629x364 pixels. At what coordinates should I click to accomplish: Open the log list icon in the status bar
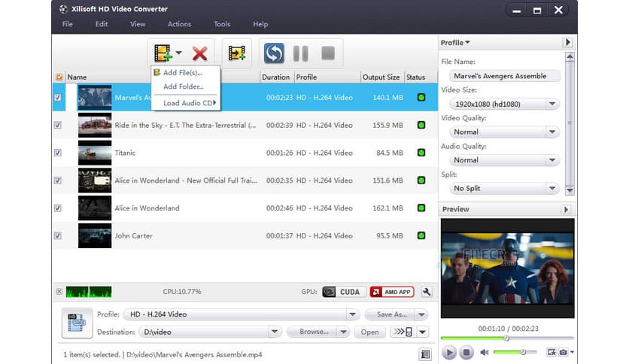[x=425, y=354]
